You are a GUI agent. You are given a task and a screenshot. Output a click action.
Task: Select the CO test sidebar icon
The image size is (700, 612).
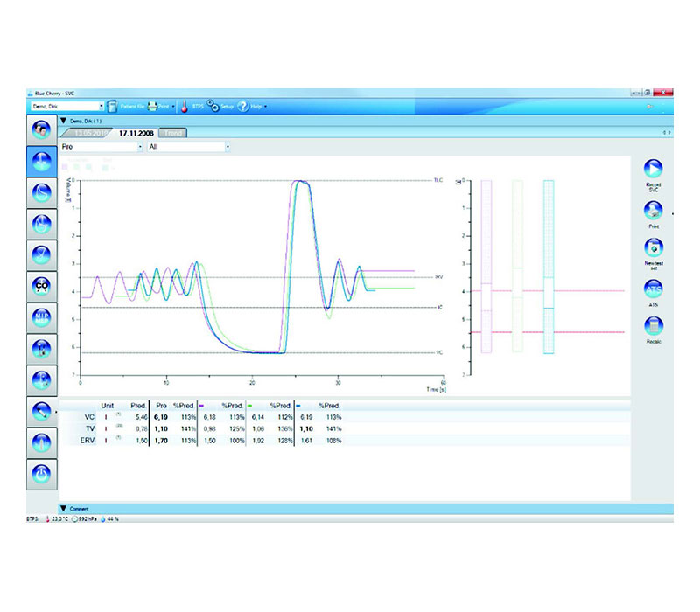(42, 284)
